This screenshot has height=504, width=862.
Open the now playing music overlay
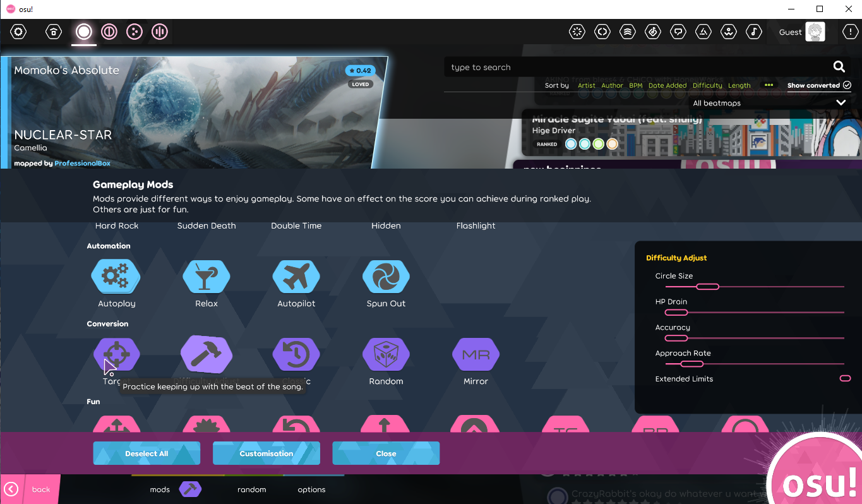tap(753, 32)
